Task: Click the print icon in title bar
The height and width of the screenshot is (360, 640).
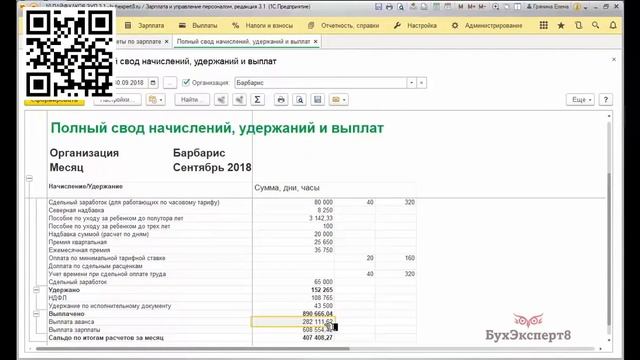Action: 389,7
